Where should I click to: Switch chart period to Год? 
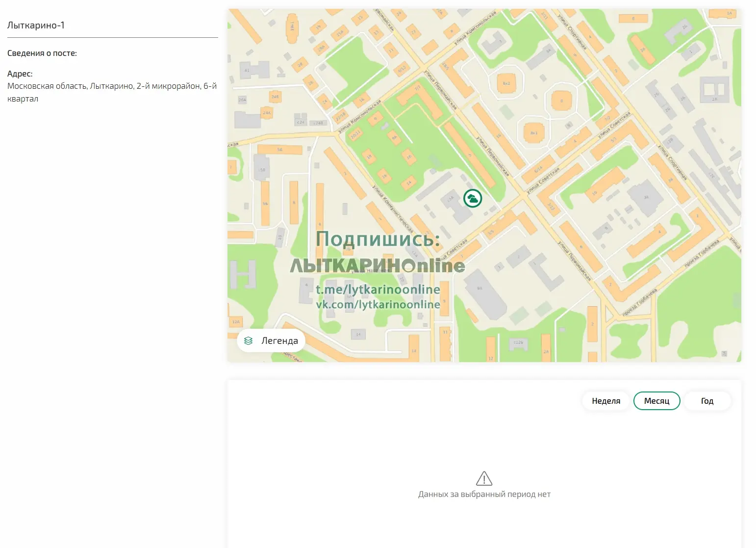[x=707, y=401]
